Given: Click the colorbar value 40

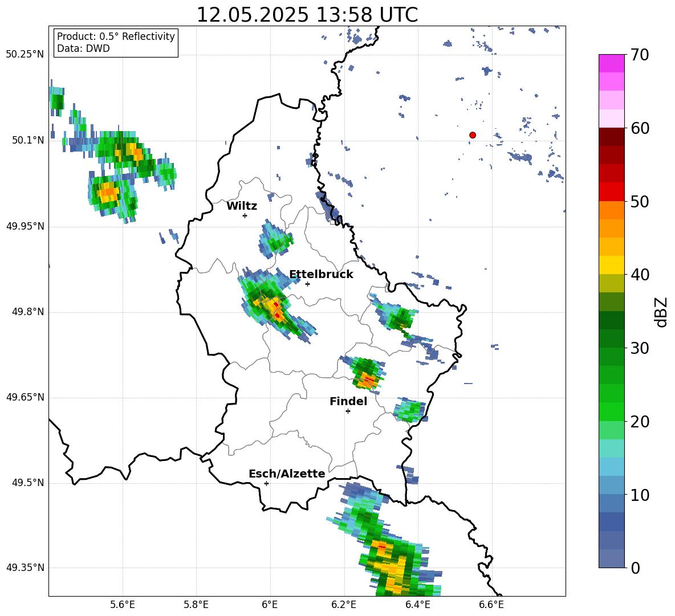Looking at the screenshot, I should 640,275.
